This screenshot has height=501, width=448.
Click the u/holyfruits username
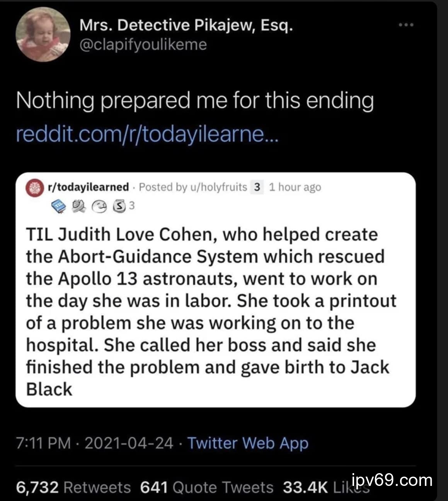click(218, 187)
